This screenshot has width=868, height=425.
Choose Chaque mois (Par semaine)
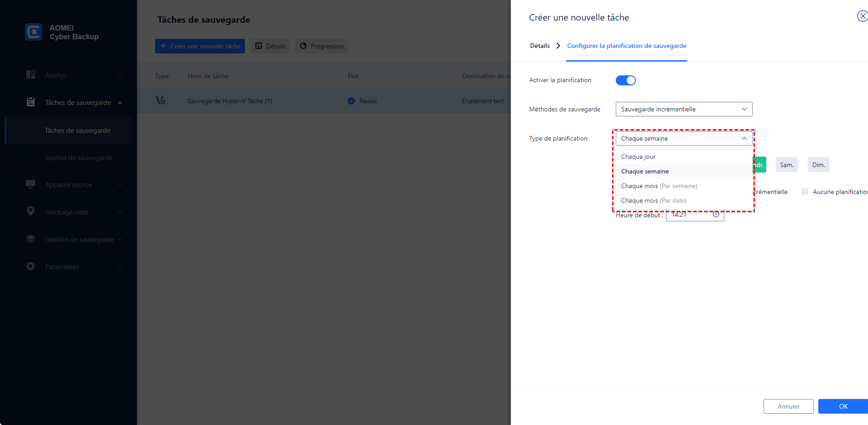(x=684, y=186)
